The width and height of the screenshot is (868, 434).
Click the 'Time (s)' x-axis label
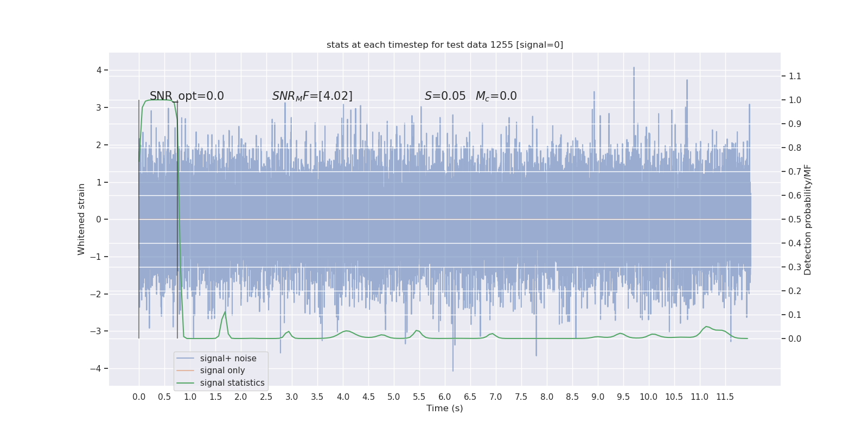click(445, 409)
